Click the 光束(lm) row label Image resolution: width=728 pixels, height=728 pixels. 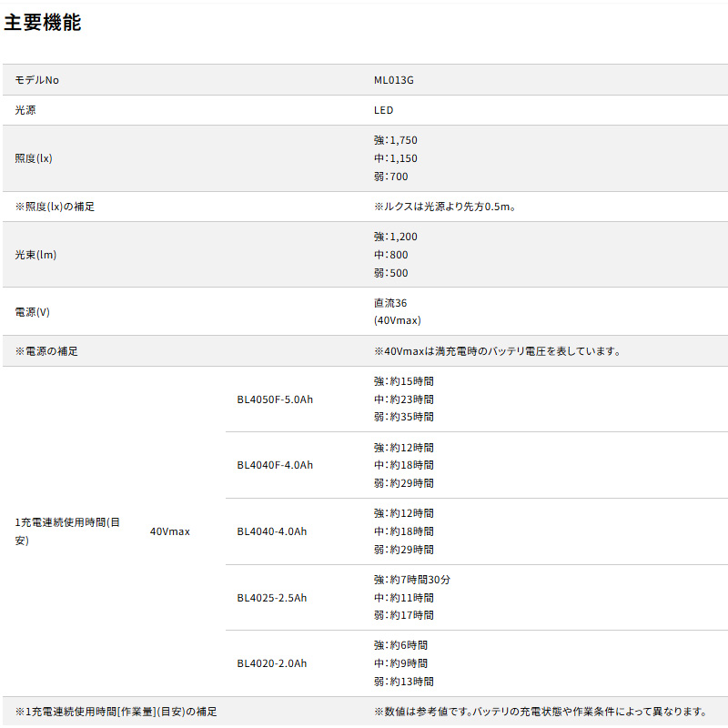coord(35,255)
